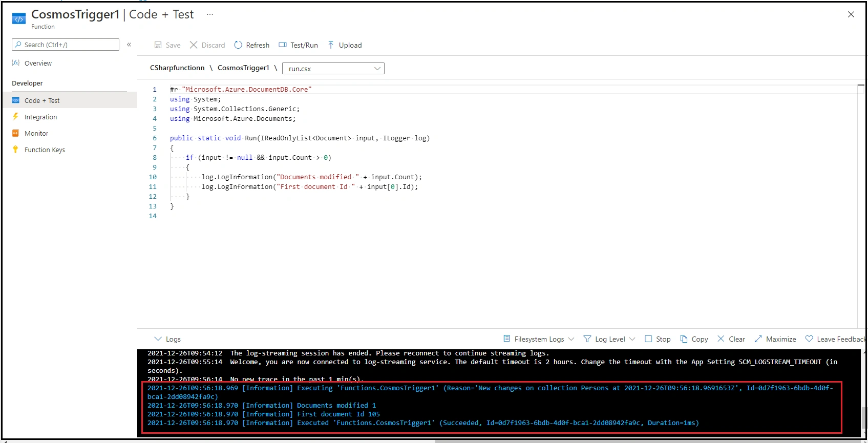Click the 'Executed Functions.CosmosTrigger1' log entry

coord(423,423)
